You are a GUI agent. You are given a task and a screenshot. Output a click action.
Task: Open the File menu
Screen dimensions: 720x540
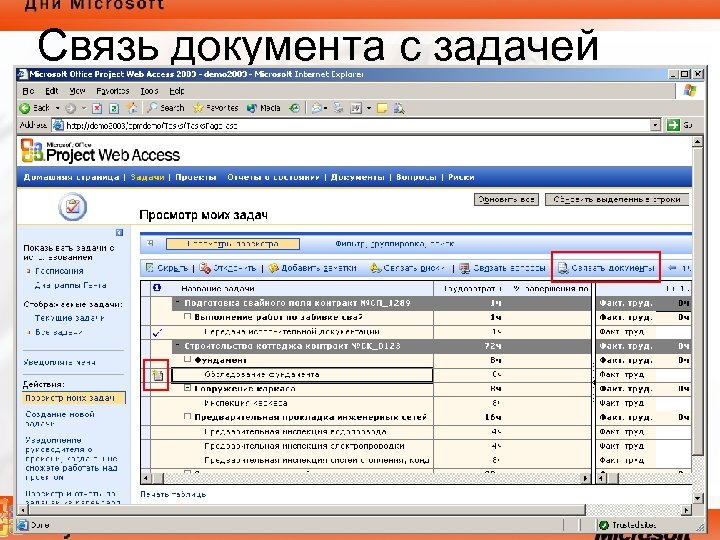tap(28, 91)
